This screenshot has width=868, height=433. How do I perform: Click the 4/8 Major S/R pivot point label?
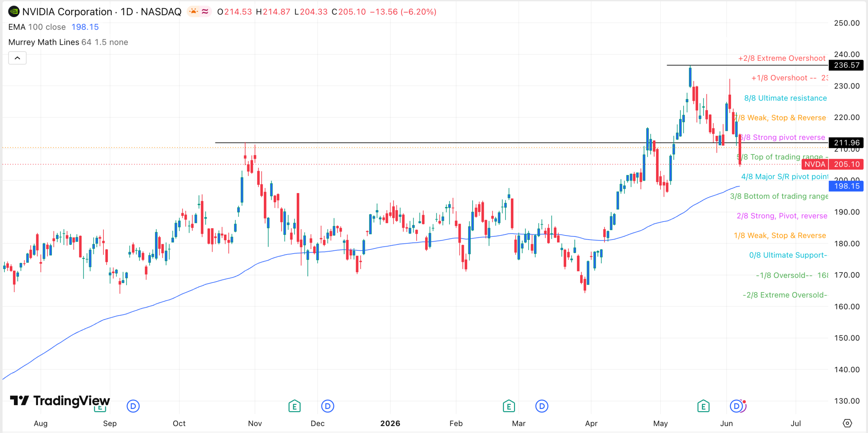coord(785,176)
